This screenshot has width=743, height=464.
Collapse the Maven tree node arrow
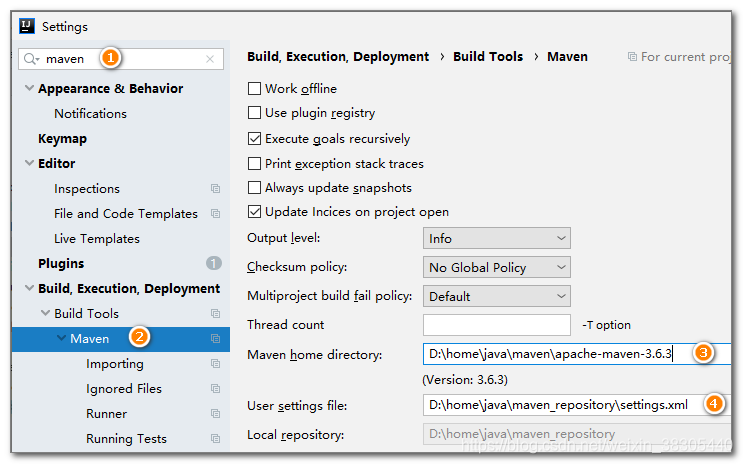click(62, 338)
